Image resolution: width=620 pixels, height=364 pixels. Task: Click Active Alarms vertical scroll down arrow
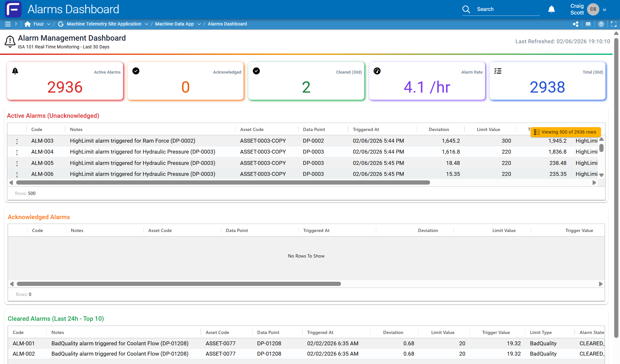601,175
